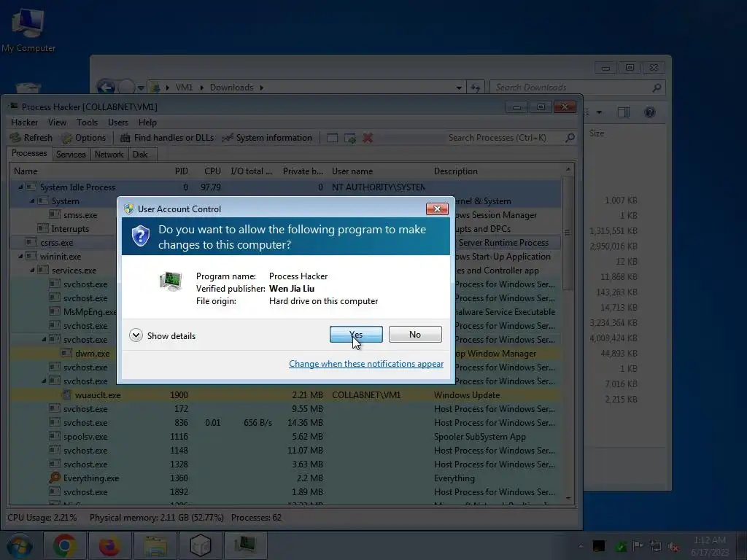
Task: Click Yes in User Account Control dialog
Action: pyautogui.click(x=356, y=334)
